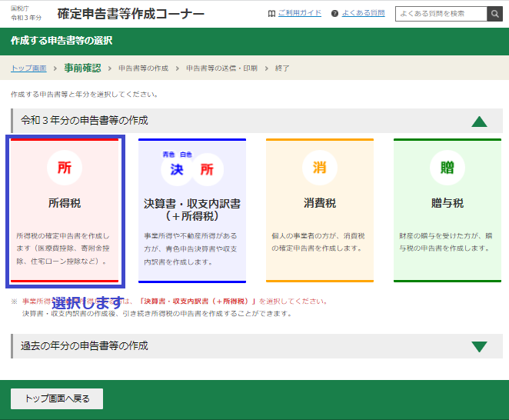Screen dimensions: 509x420
Task: Click the よくある質問を検索 search field
Action: [x=441, y=14]
